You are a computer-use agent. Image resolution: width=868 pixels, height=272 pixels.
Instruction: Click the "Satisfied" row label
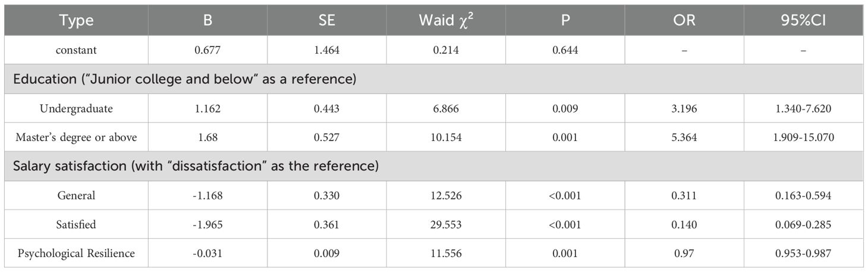(x=77, y=224)
